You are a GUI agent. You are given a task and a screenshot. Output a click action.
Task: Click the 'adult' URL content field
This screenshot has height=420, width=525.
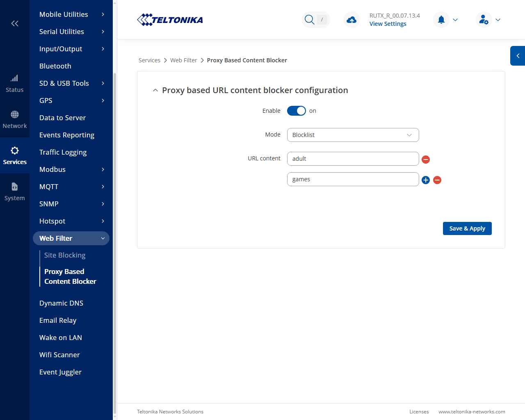[x=353, y=159]
